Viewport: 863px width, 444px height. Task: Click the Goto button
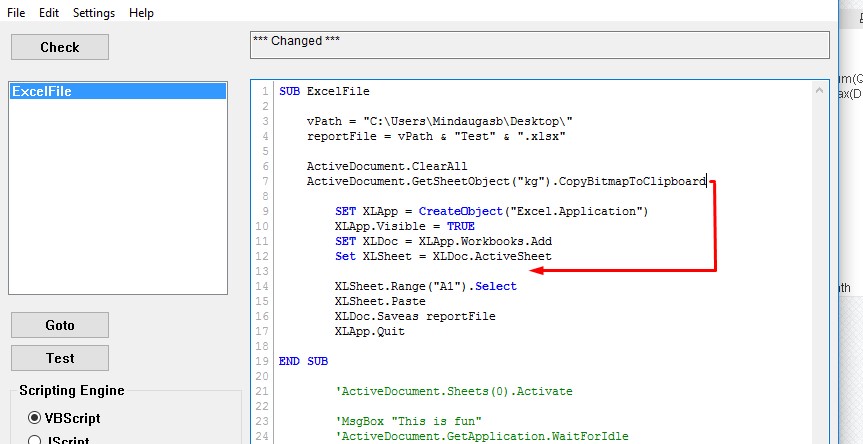[60, 325]
